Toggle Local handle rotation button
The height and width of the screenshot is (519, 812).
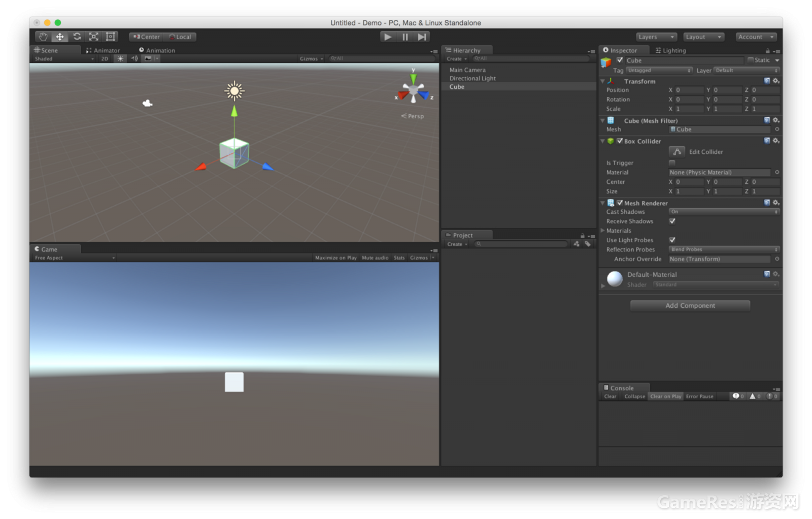180,37
